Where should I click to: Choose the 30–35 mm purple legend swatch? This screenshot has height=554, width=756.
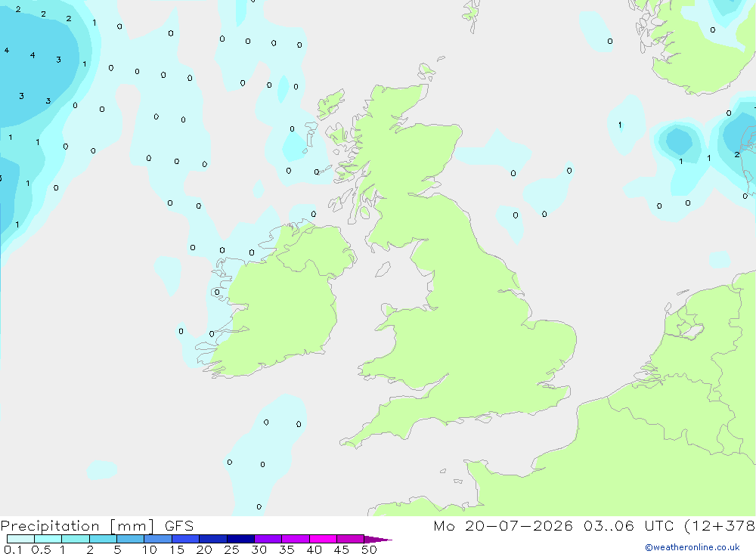(268, 539)
